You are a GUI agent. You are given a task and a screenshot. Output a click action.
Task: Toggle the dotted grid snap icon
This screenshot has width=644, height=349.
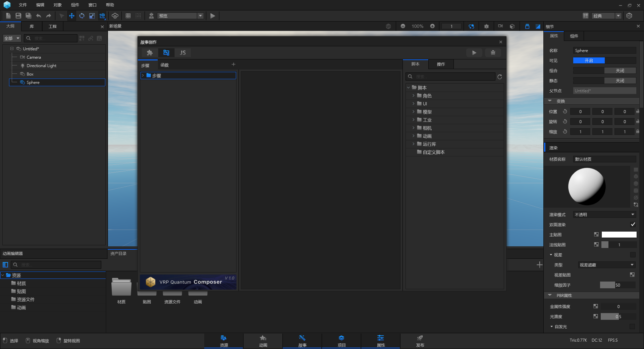click(x=138, y=16)
